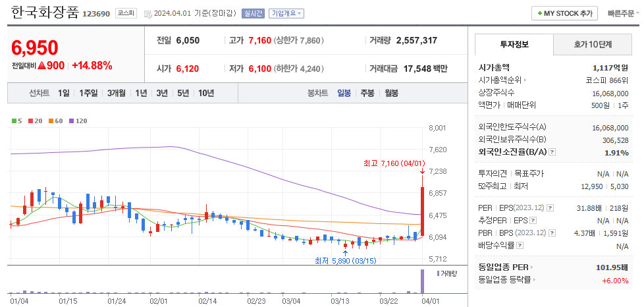
Task: Click the purple 120-day moving average swatch
Action: pos(71,121)
